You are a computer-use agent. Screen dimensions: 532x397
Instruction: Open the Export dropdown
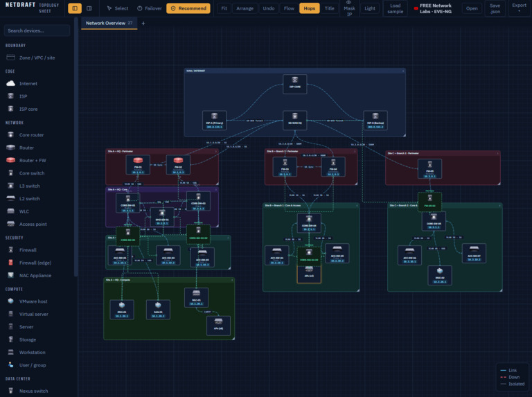(519, 8)
